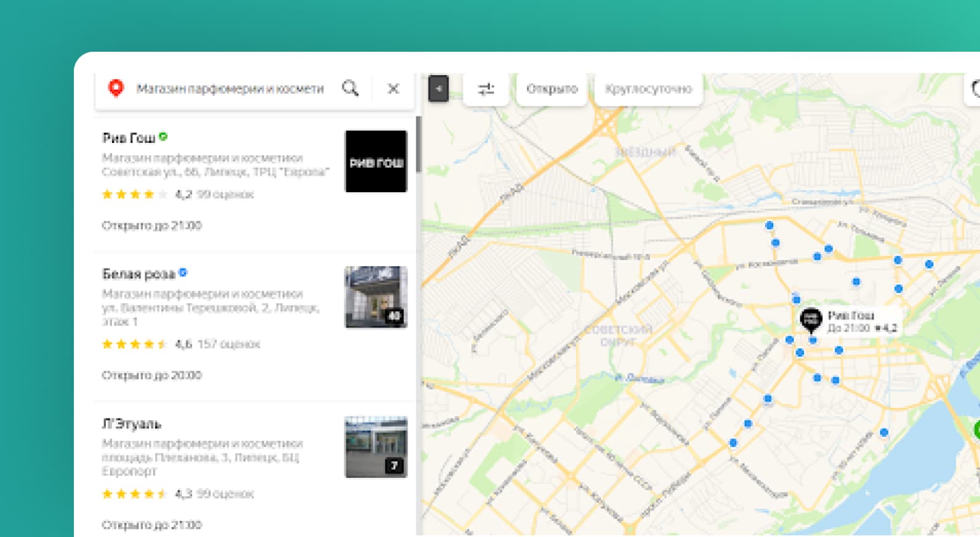This screenshot has width=980, height=537.
Task: Click the 'Советский округ' label on the map
Action: pos(617,336)
